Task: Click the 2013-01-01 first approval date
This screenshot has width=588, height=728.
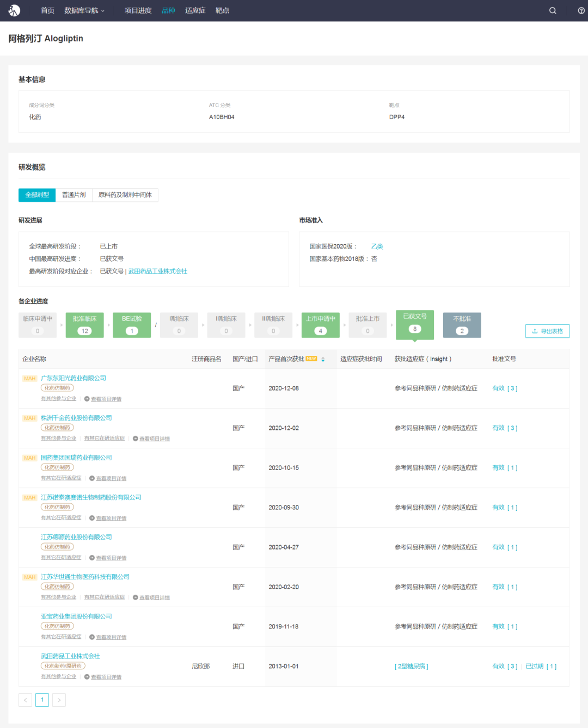Action: pyautogui.click(x=284, y=667)
